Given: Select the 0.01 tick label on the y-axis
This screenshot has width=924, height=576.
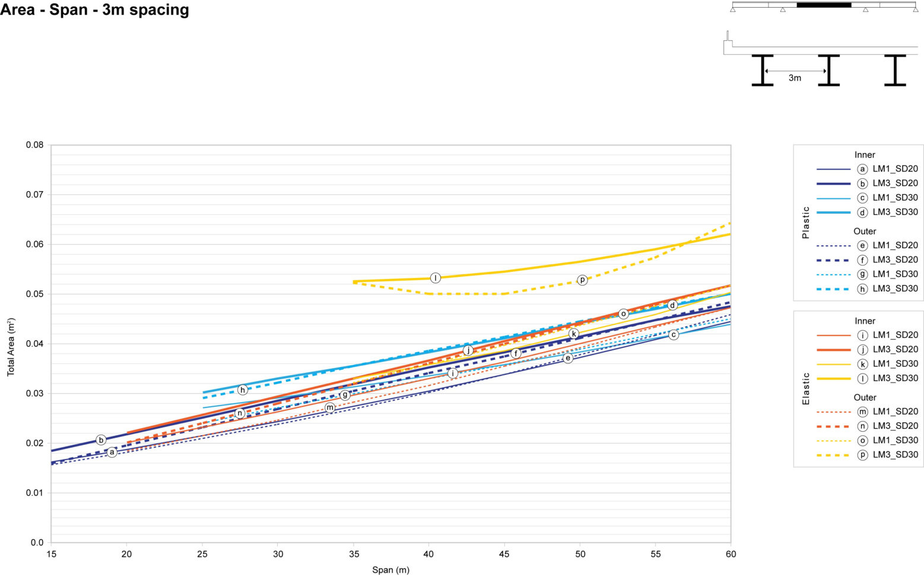Looking at the screenshot, I should [x=35, y=493].
